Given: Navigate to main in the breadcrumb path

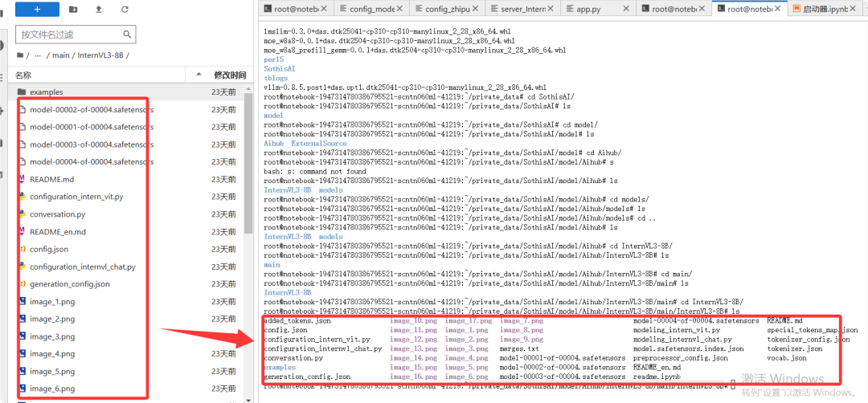Looking at the screenshot, I should tap(61, 55).
